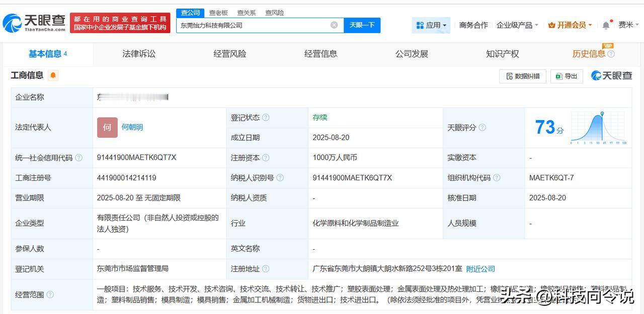
Task: Click the 天眼一下 search button
Action: click(x=362, y=25)
